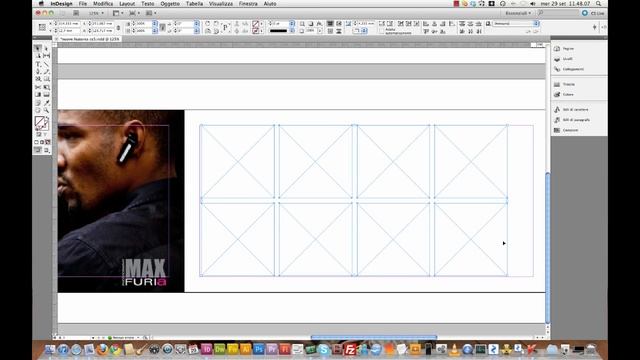Select the Free Transform tool
The height and width of the screenshot is (360, 640).
47,87
